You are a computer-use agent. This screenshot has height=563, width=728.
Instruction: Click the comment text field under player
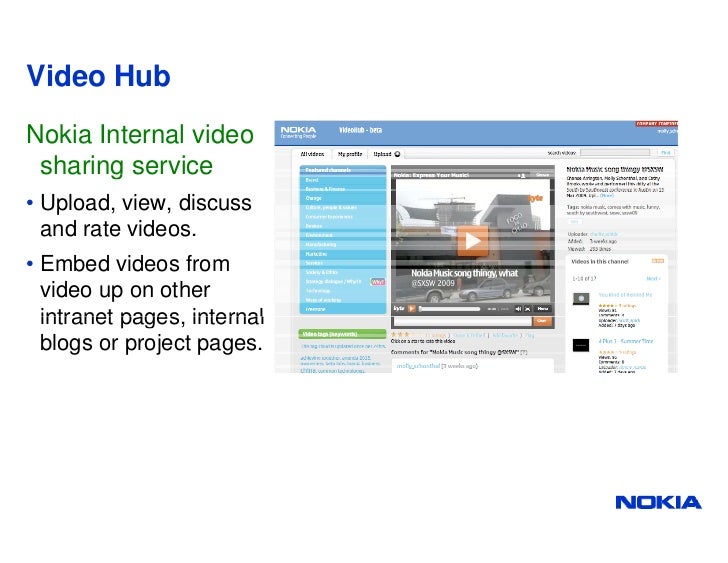[x=462, y=321]
